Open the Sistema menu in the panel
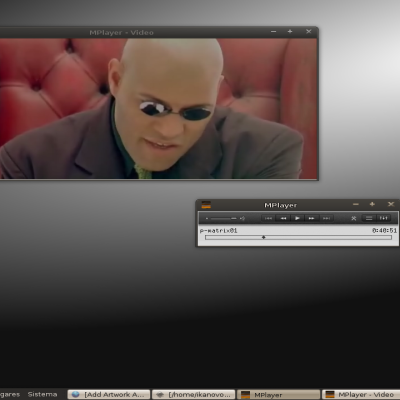This screenshot has height=400, width=400. point(42,394)
